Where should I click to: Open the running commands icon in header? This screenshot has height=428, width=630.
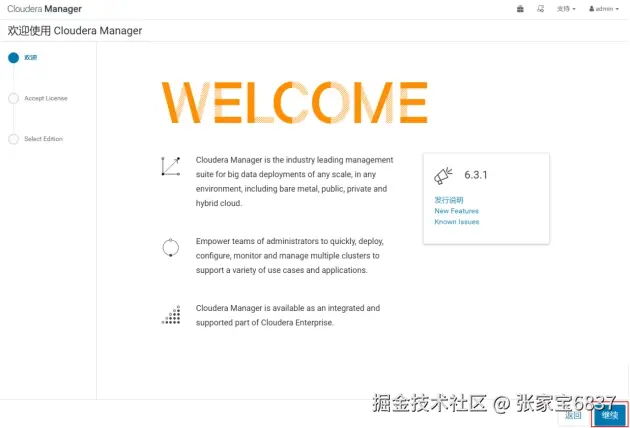pyautogui.click(x=540, y=9)
